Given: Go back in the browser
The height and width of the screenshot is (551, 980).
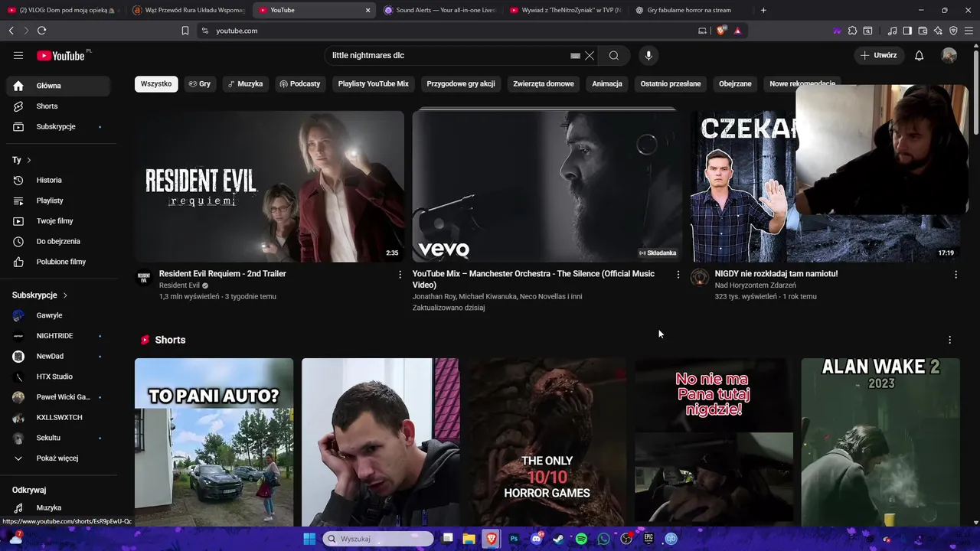Looking at the screenshot, I should 11,31.
